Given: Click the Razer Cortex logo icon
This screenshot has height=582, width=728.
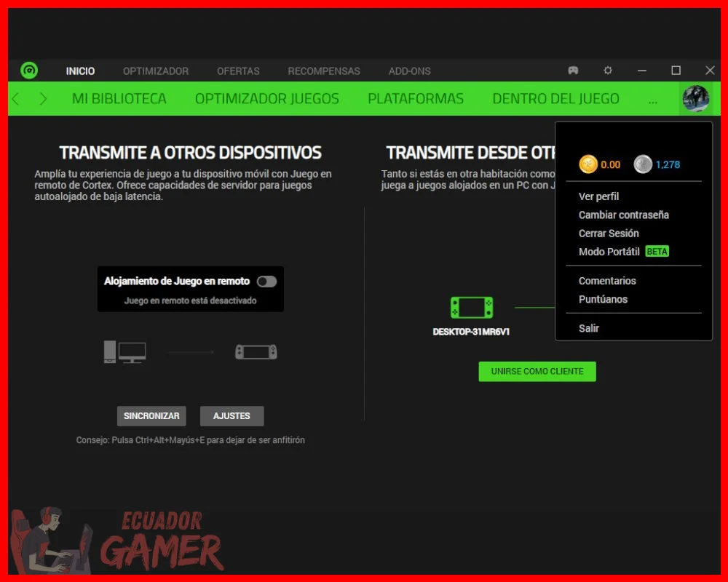Looking at the screenshot, I should [x=29, y=71].
